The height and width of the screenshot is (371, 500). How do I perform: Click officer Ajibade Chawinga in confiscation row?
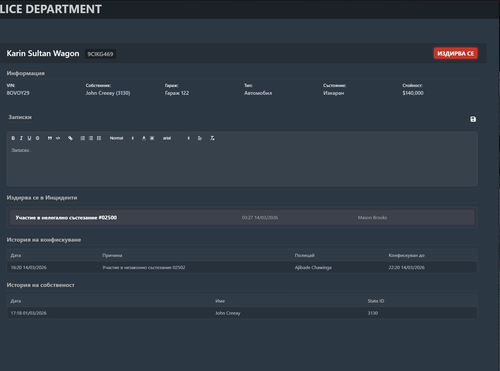pos(313,267)
